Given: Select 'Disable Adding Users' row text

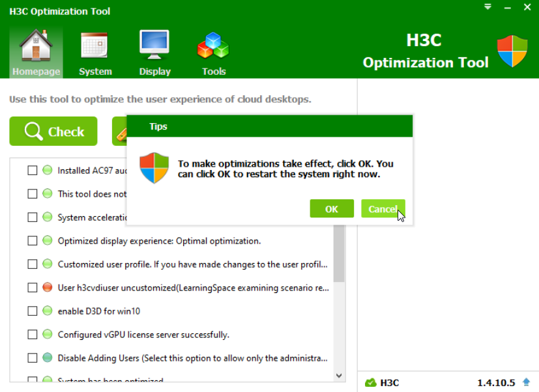Looking at the screenshot, I should (192, 358).
